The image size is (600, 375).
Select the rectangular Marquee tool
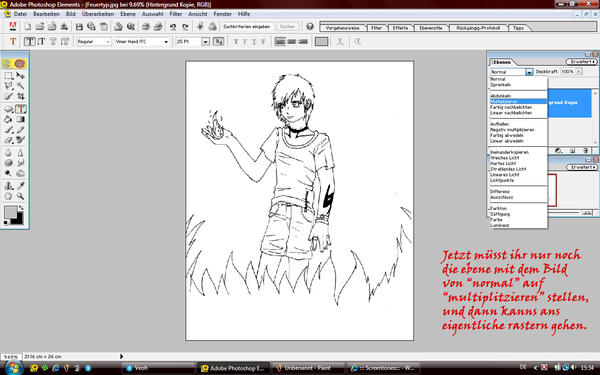[x=8, y=76]
